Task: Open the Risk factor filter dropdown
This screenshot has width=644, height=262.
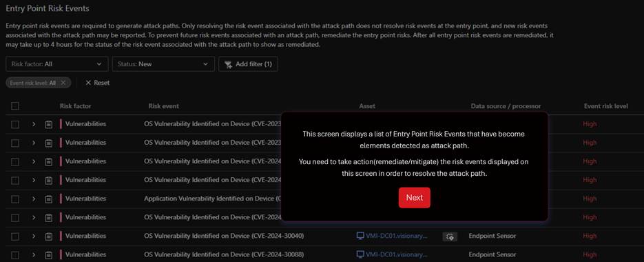Action: coord(57,64)
